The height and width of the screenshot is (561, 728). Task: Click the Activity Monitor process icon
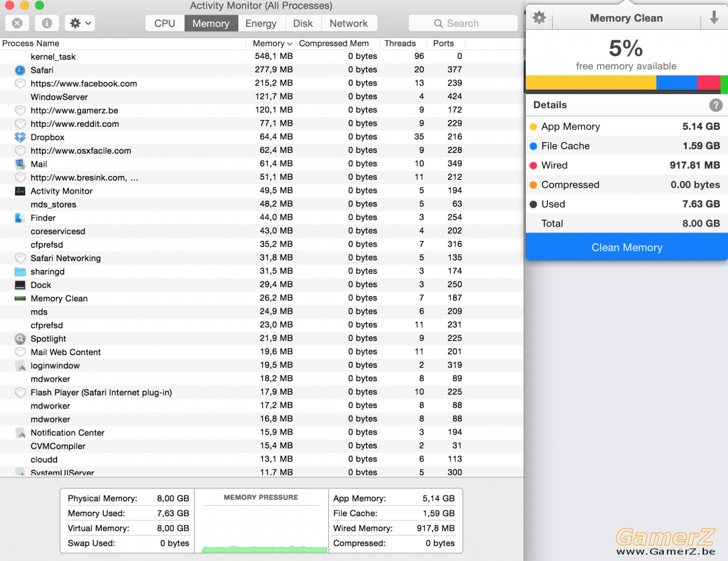pos(20,191)
